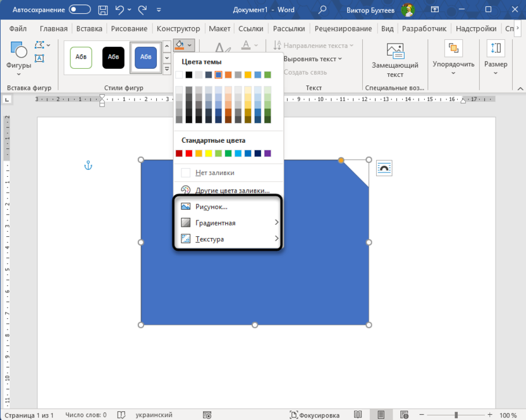Click the Arrange icon in ribbon
This screenshot has width=526, height=420.
coord(453,49)
